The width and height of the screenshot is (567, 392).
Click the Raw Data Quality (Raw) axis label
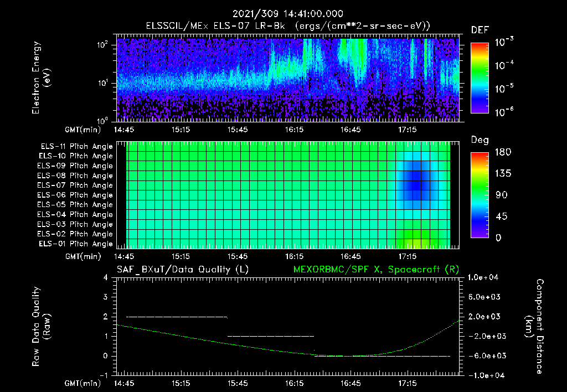[41, 327]
